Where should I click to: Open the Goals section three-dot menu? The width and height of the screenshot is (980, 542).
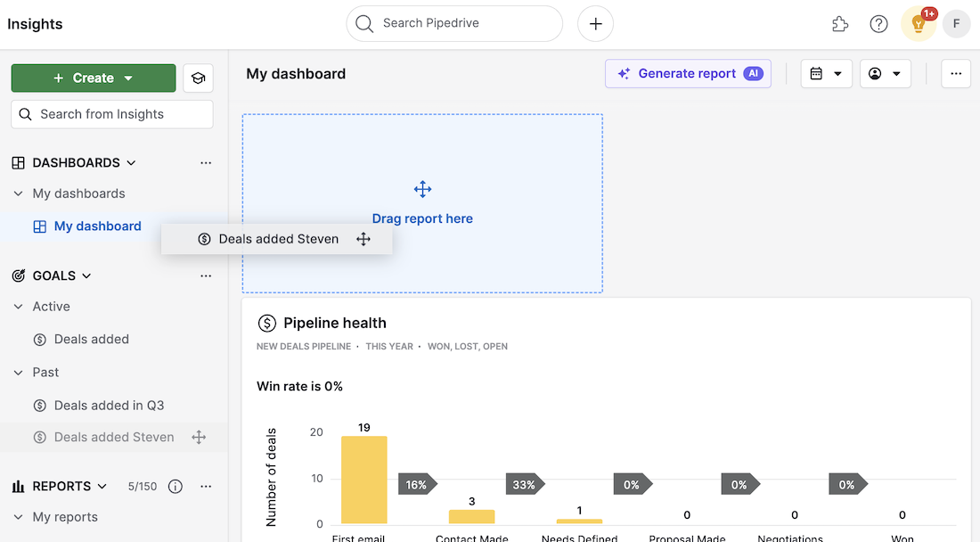point(206,275)
